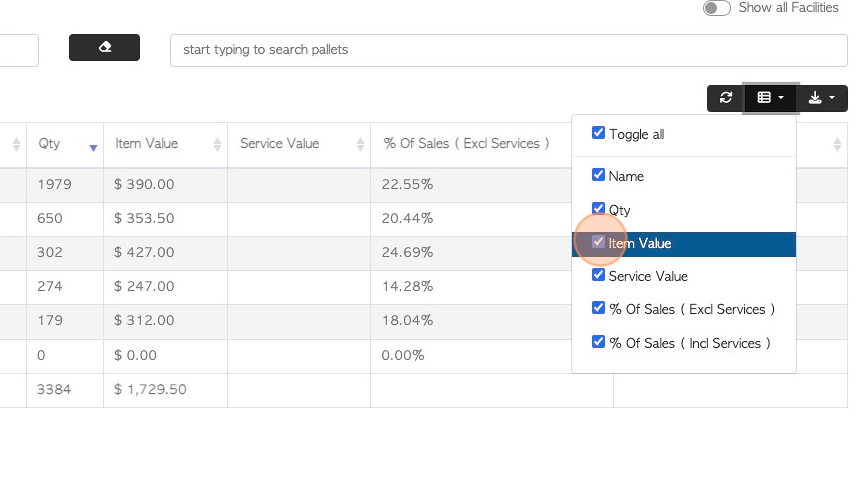Open the export download icon menu

pos(815,98)
